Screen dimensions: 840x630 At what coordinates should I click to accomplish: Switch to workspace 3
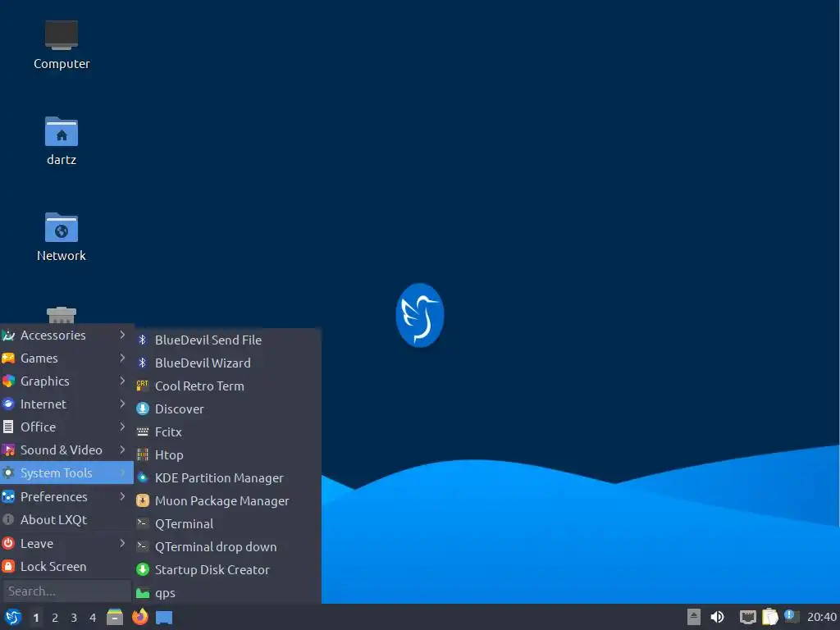coord(74,618)
